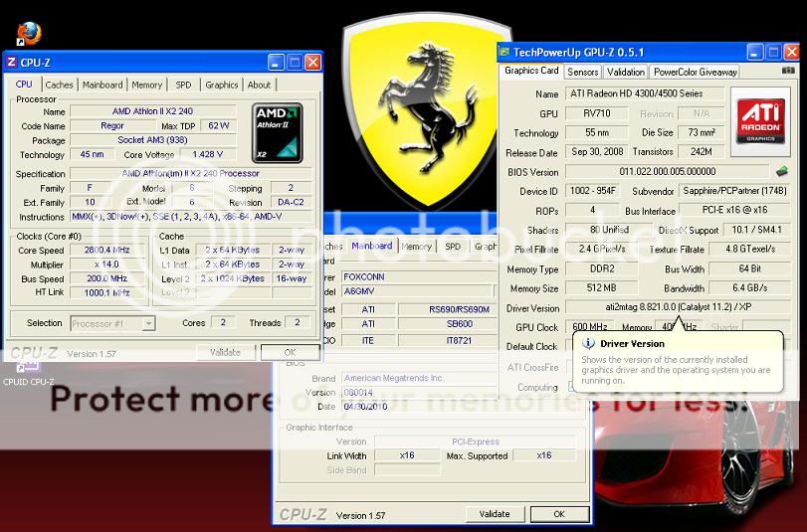The width and height of the screenshot is (807, 532).
Task: Click the Driver Version tooltip info icon
Action: pos(588,344)
